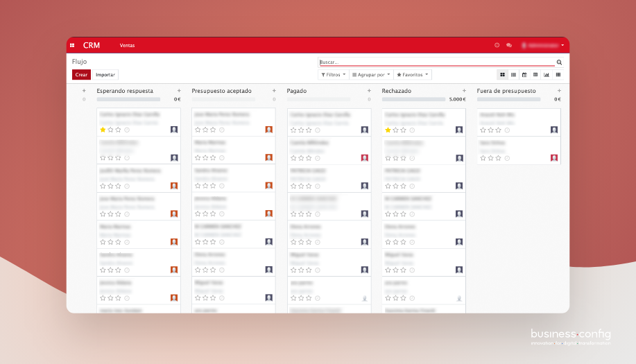Add a card with Fuera de presupuesto plus icon
Screen dimensions: 636x364
coord(559,91)
